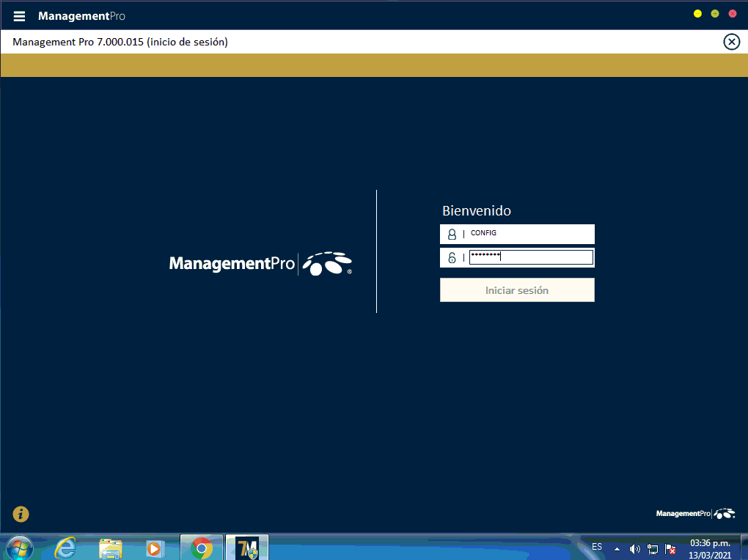Focus the username field containing CONFIG
This screenshot has height=560, width=748.
point(529,234)
